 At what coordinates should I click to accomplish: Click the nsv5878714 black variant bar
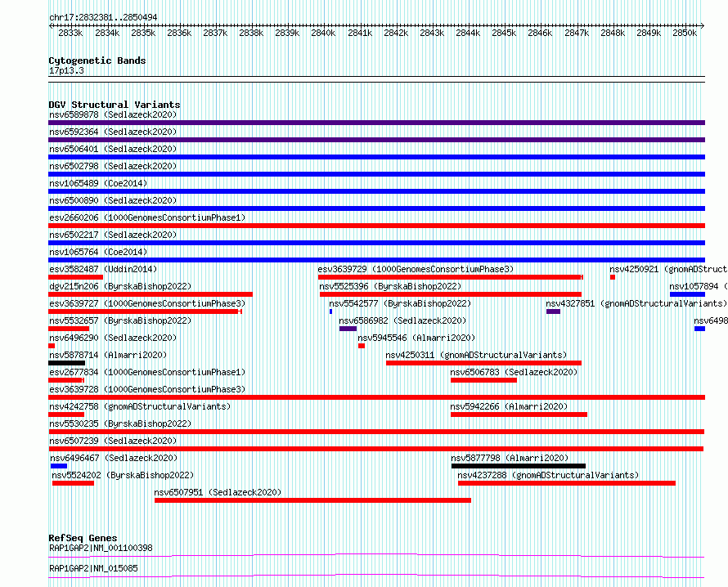66,363
